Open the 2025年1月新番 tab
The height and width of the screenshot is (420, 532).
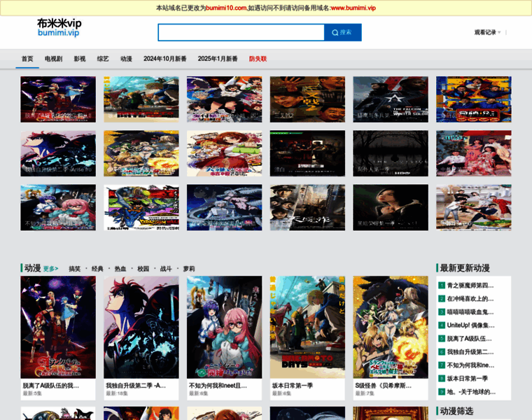pos(218,59)
